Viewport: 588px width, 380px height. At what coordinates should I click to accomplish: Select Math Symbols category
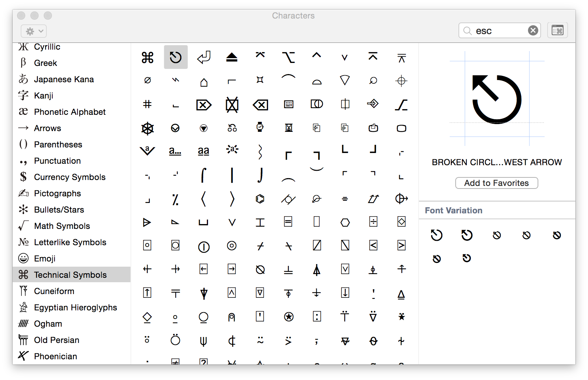72,226
